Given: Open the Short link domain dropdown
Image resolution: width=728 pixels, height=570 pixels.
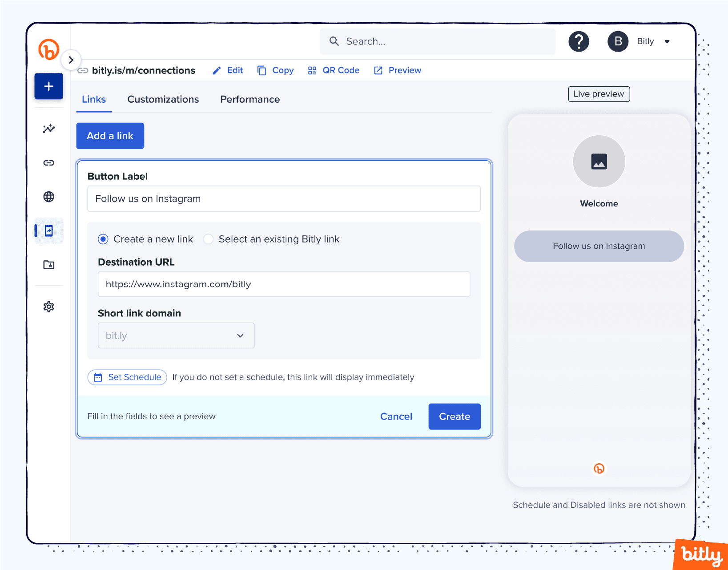Looking at the screenshot, I should pyautogui.click(x=176, y=335).
